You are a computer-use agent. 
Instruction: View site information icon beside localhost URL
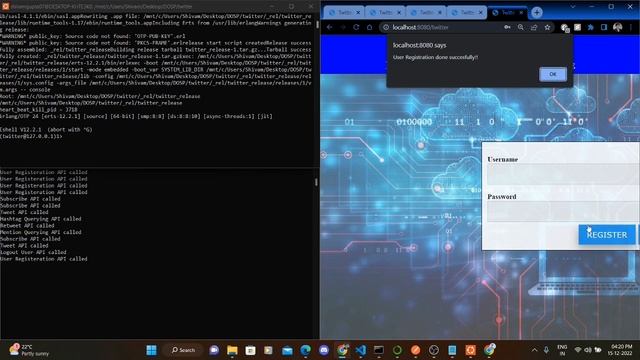[x=386, y=27]
